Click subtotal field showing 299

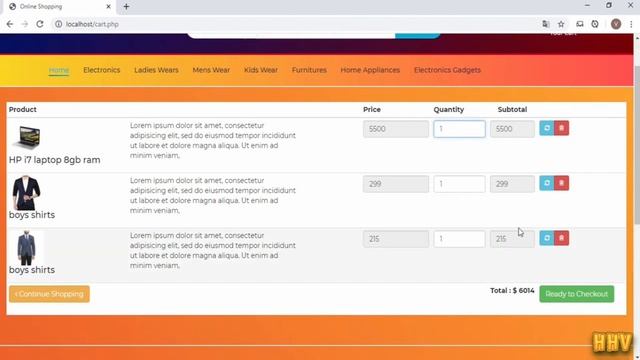pos(512,184)
